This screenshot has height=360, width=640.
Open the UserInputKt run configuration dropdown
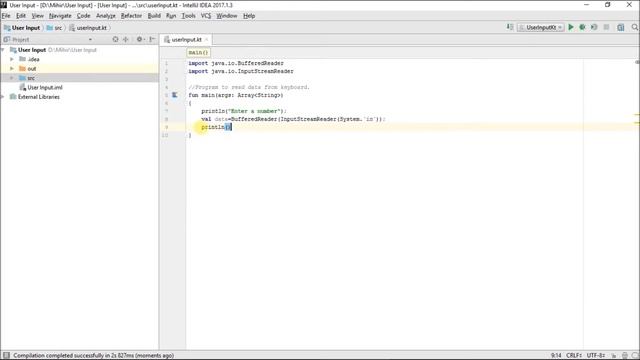click(x=541, y=27)
